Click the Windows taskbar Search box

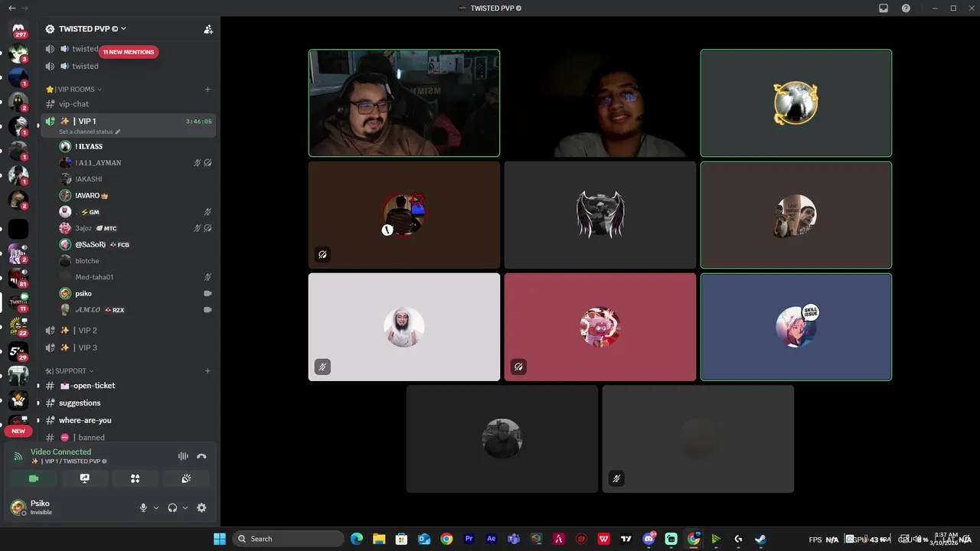click(289, 539)
